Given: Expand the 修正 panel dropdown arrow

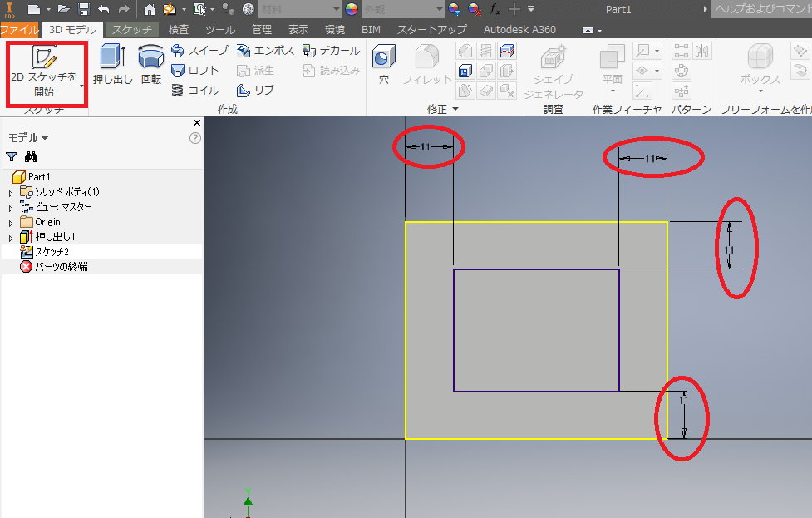Looking at the screenshot, I should (x=455, y=109).
